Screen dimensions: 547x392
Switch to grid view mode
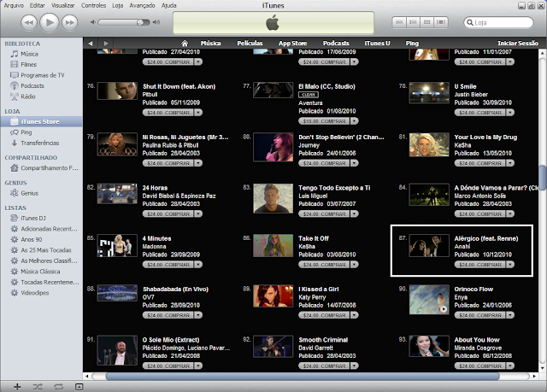pyautogui.click(x=427, y=22)
